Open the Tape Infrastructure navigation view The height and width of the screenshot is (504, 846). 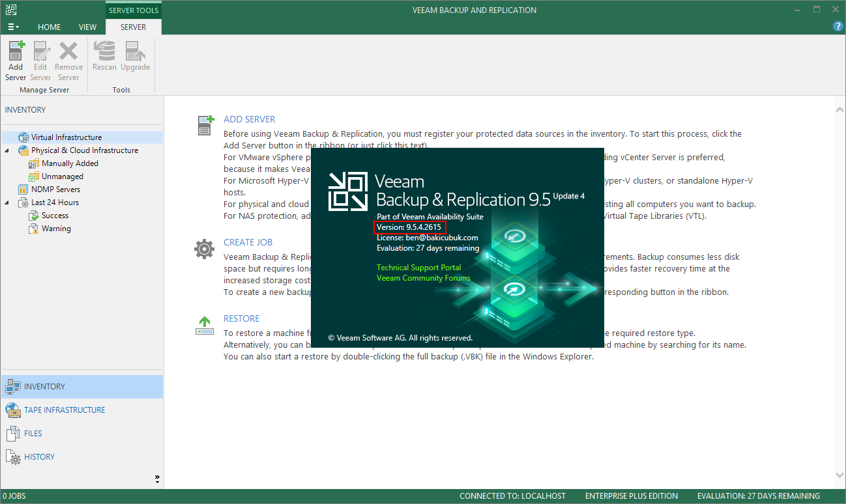tap(64, 410)
